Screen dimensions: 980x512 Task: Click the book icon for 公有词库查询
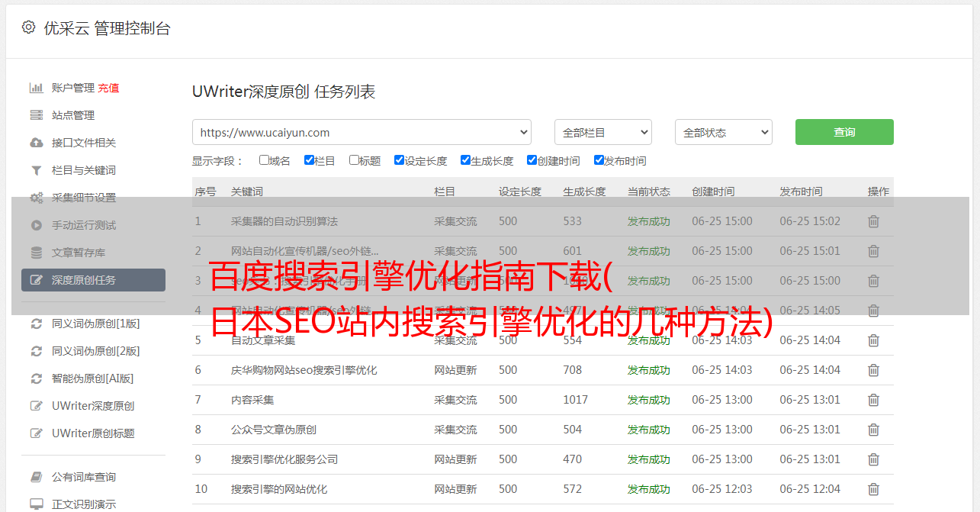36,477
